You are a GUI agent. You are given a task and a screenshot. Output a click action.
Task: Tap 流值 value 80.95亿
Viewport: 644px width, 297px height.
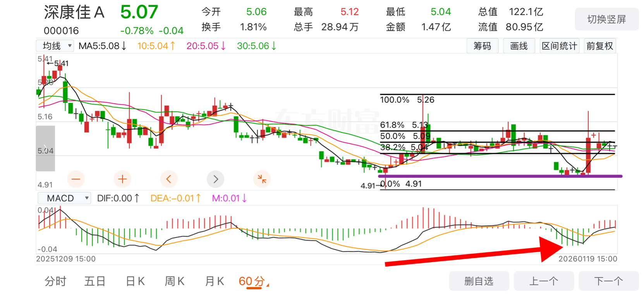point(524,27)
